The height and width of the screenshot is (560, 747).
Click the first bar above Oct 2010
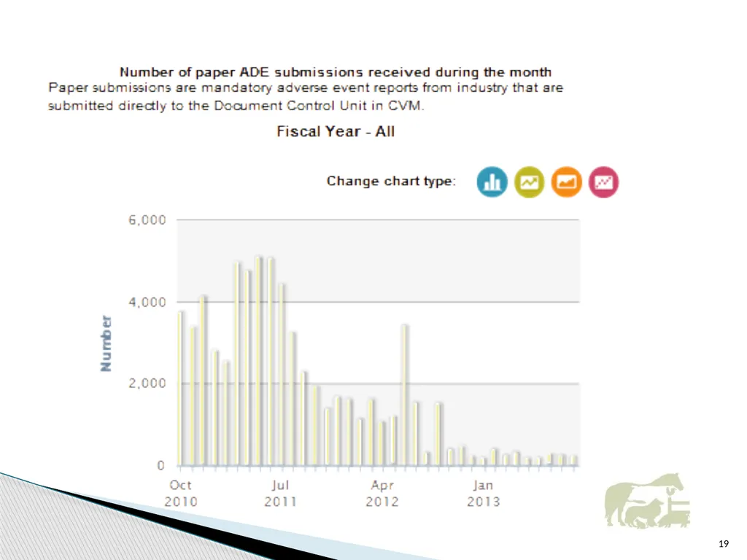(x=180, y=389)
